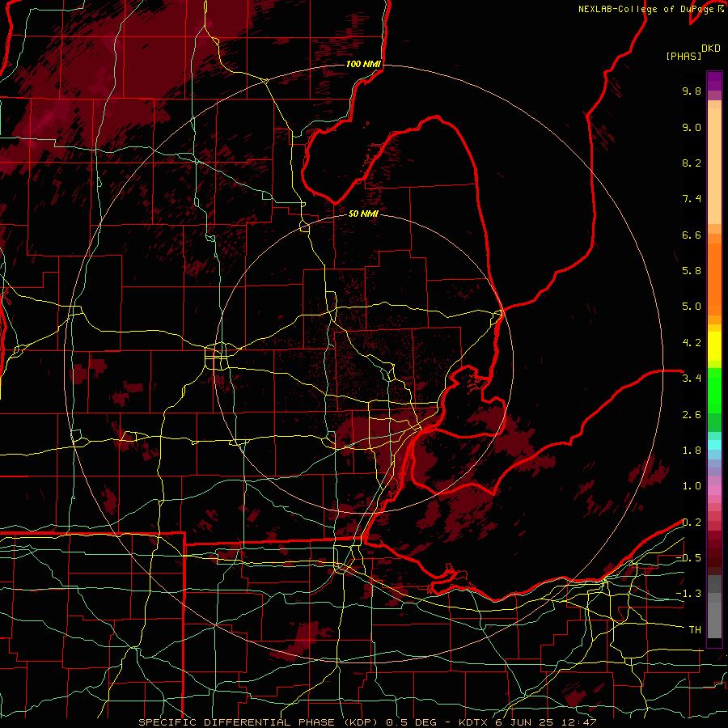
Task: Click the 1.0 scale value
Action: tap(692, 486)
